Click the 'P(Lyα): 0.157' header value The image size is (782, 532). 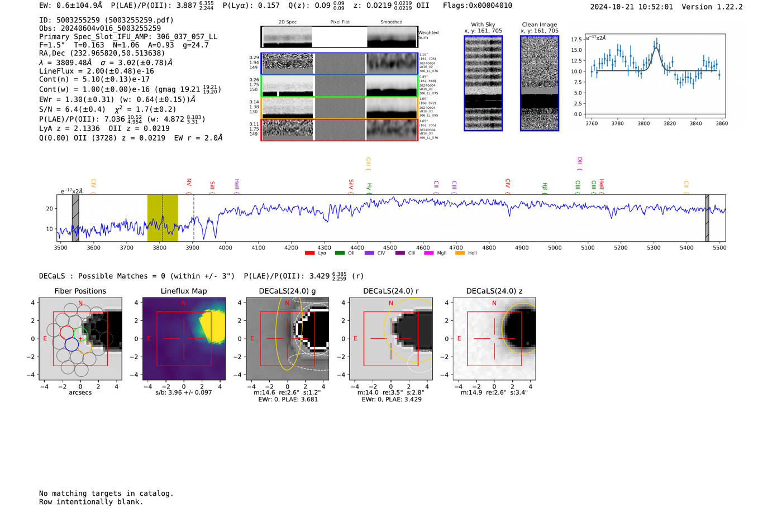[x=251, y=6]
